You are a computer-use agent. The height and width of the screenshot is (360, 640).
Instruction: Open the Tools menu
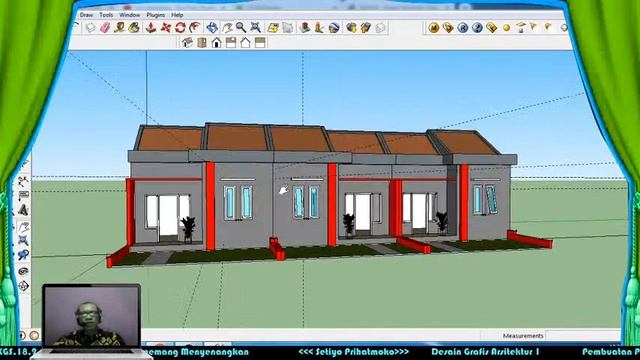pos(106,15)
